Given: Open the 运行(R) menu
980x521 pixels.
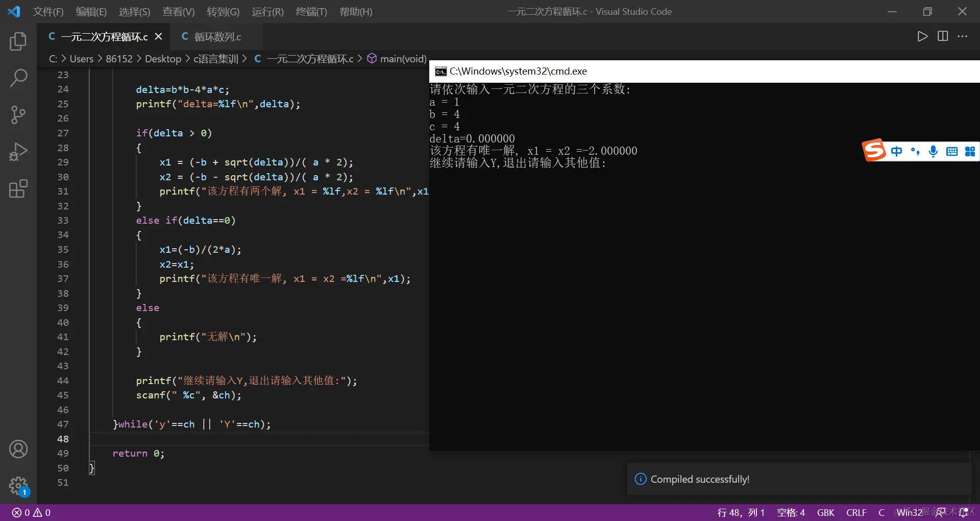Looking at the screenshot, I should coord(267,12).
